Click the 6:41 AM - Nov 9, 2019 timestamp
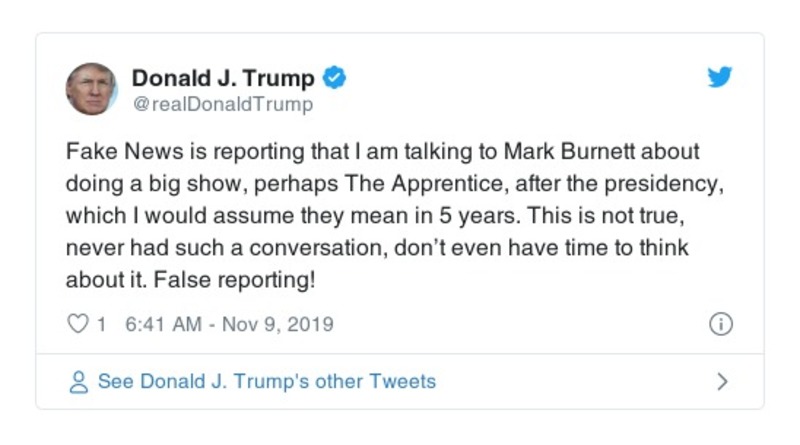The height and width of the screenshot is (445, 800). [229, 324]
